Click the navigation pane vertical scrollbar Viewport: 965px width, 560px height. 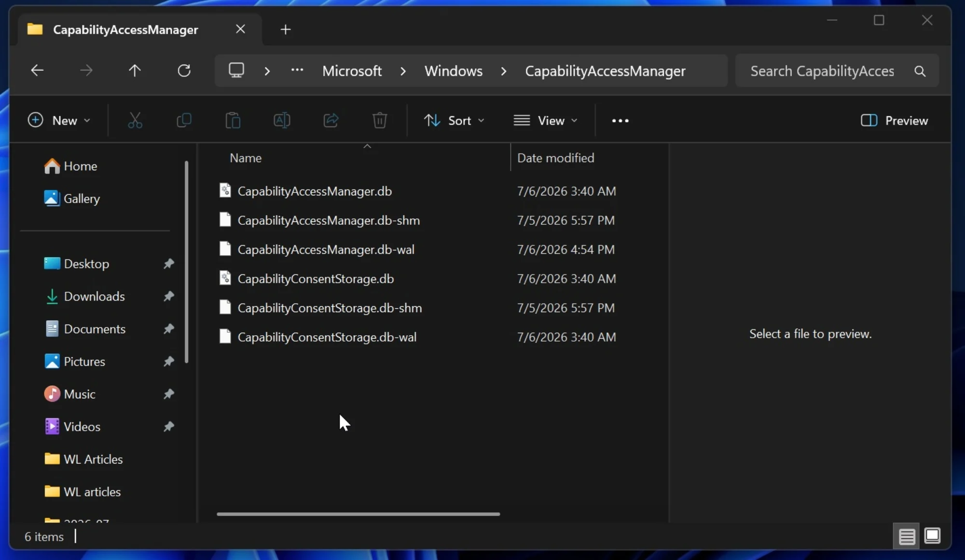tap(187, 262)
